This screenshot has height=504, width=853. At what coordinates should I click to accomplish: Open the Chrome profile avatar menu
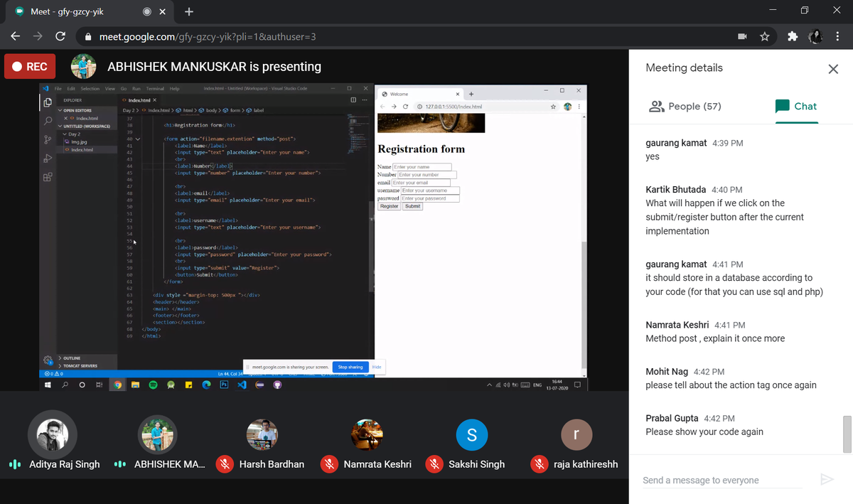click(816, 36)
